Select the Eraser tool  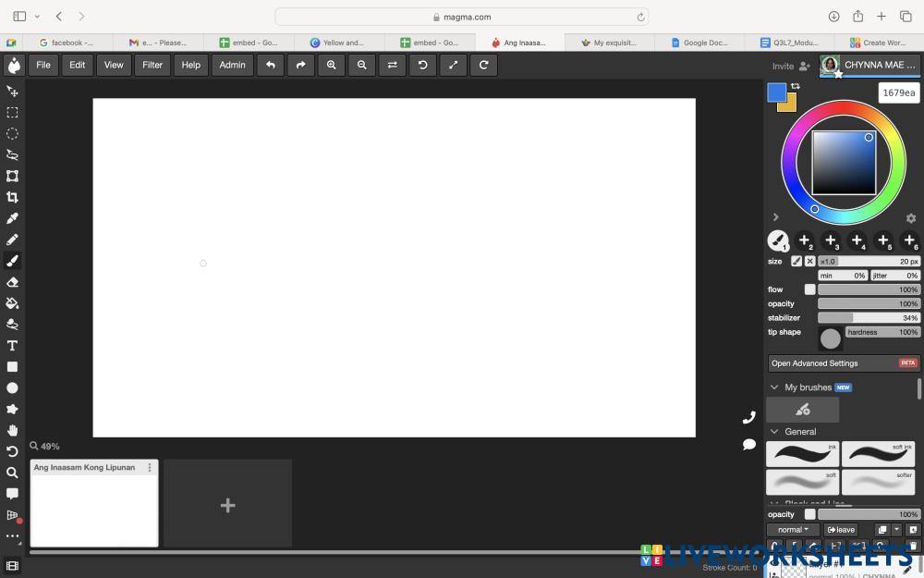12,282
